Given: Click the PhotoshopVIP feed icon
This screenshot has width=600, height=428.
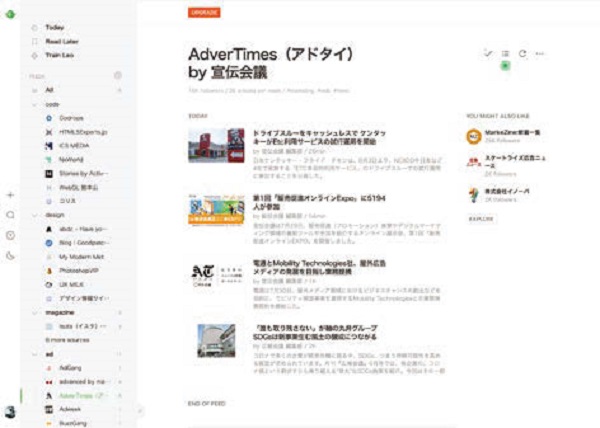Looking at the screenshot, I should 49,271.
